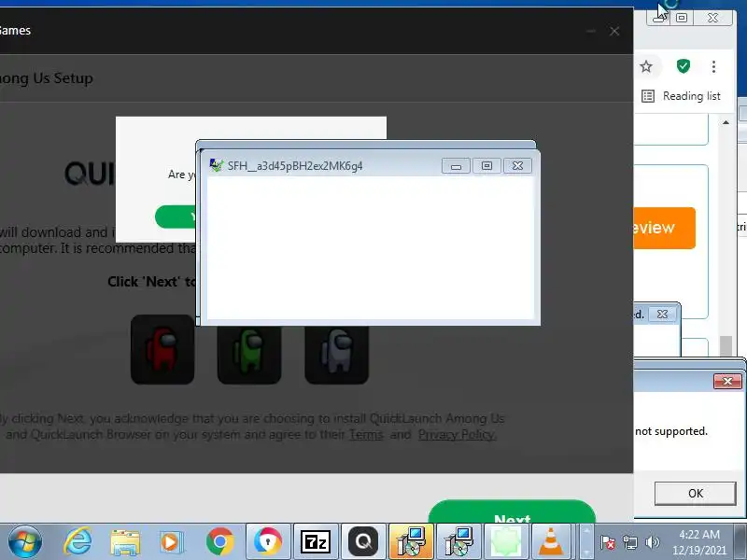
Task: Click the OK button in the error dialog
Action: pyautogui.click(x=695, y=494)
